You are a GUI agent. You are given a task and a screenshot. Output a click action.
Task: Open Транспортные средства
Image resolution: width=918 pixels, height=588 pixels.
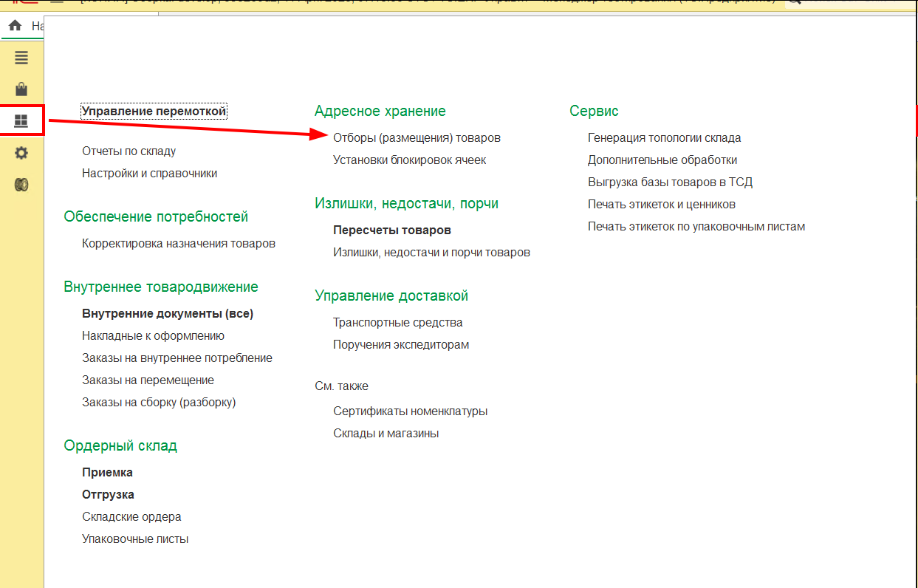(398, 323)
